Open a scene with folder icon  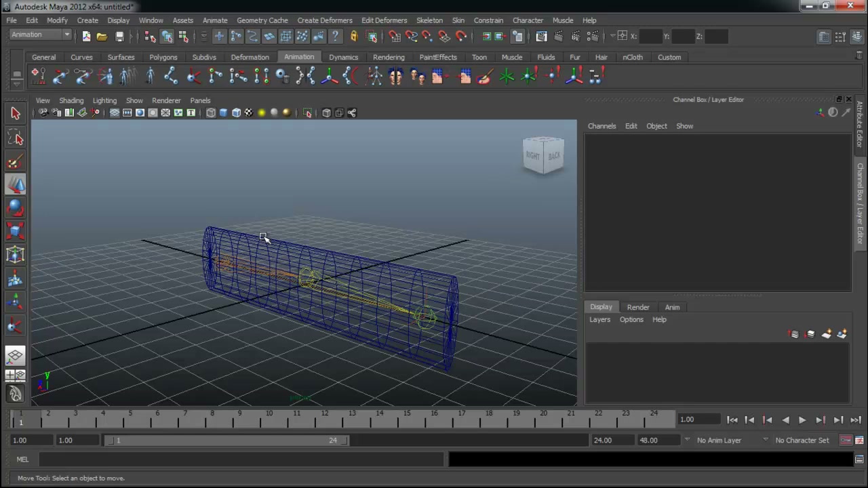coord(102,37)
